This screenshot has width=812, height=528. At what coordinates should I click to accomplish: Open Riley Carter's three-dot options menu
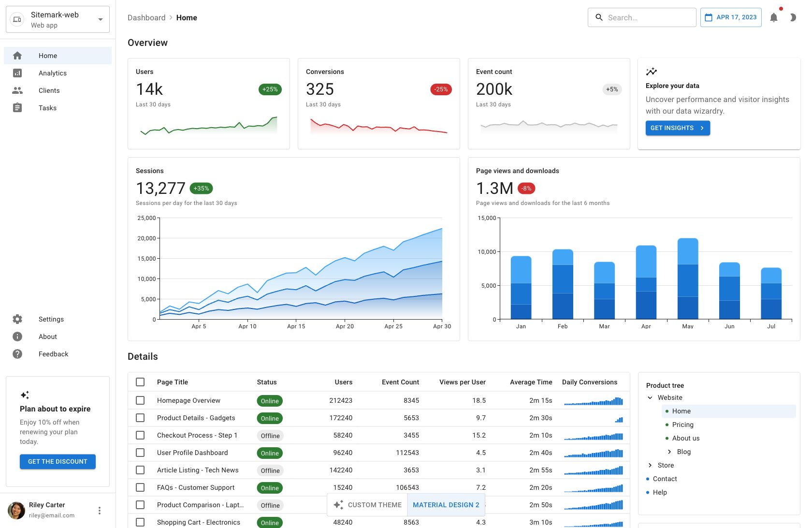(100, 511)
